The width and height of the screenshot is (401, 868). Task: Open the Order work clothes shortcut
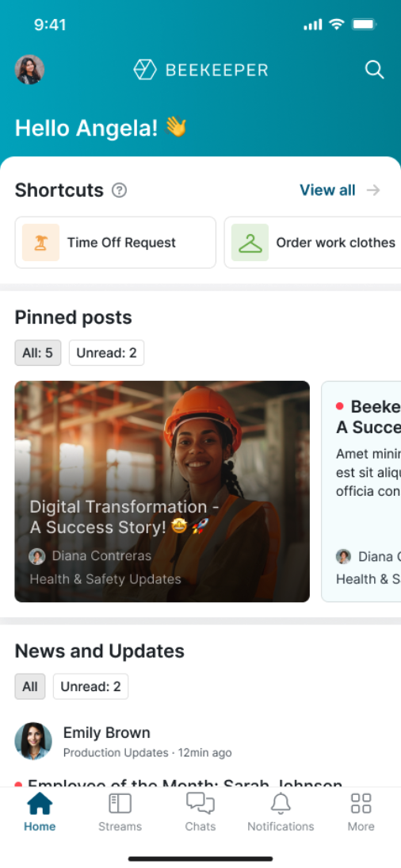click(312, 243)
